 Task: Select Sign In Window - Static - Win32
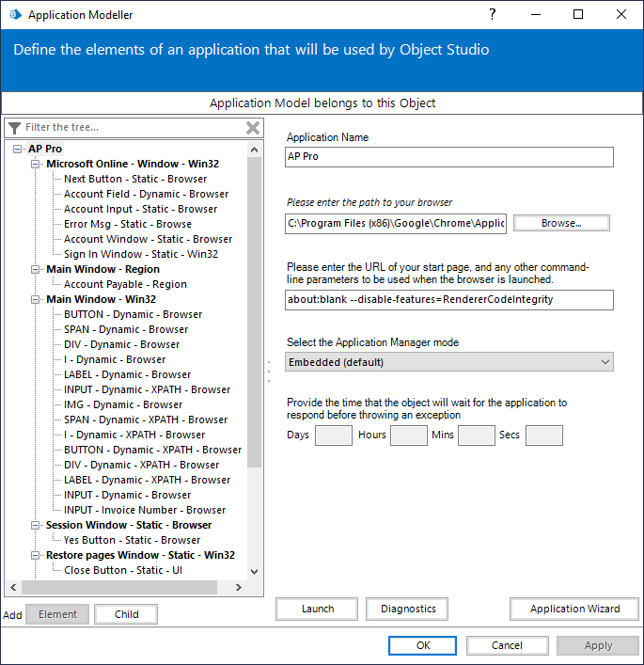(141, 255)
